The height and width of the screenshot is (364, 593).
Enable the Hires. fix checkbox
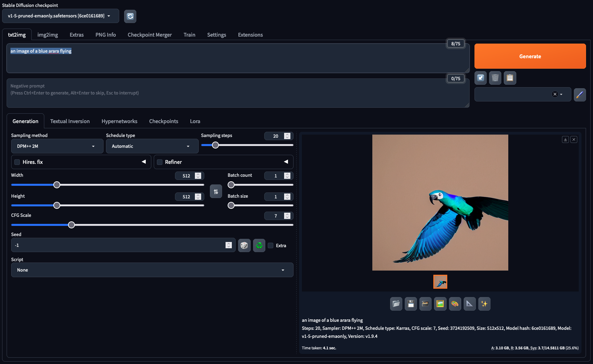click(17, 162)
